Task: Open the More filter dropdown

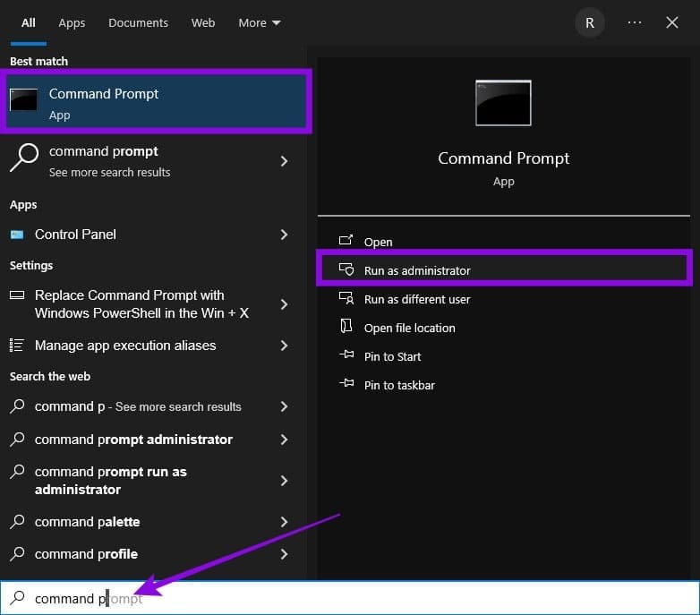Action: [260, 22]
